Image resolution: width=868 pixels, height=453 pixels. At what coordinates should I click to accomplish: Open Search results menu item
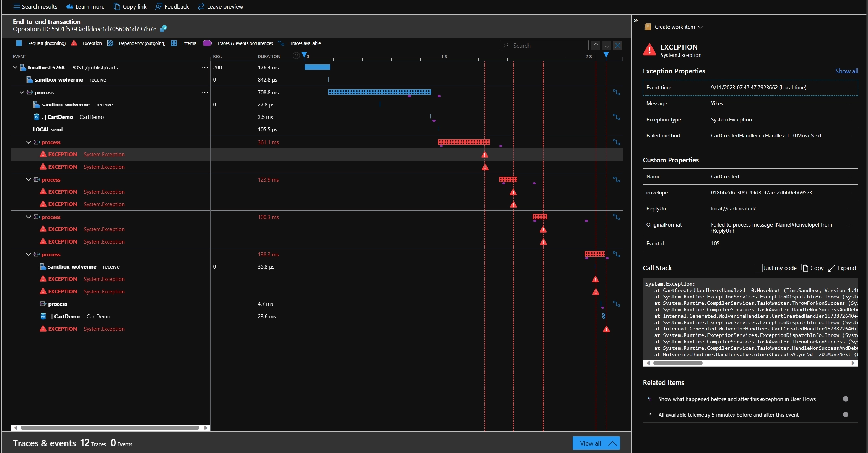(x=35, y=6)
